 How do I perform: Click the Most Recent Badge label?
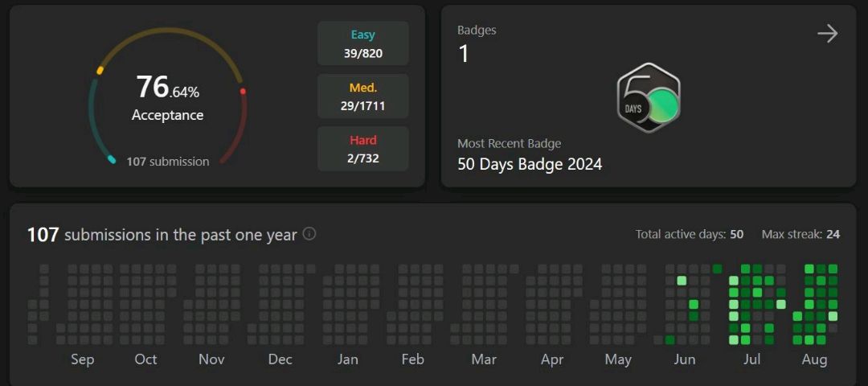pyautogui.click(x=510, y=143)
